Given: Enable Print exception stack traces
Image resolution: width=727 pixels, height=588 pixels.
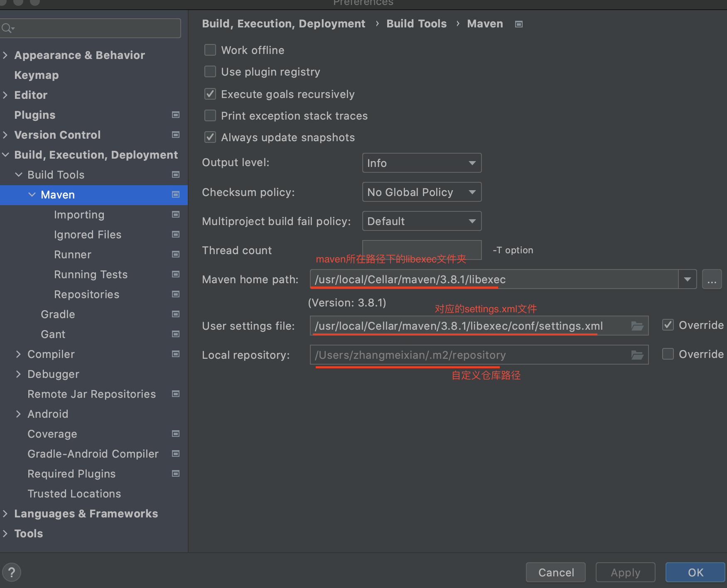Looking at the screenshot, I should [210, 116].
